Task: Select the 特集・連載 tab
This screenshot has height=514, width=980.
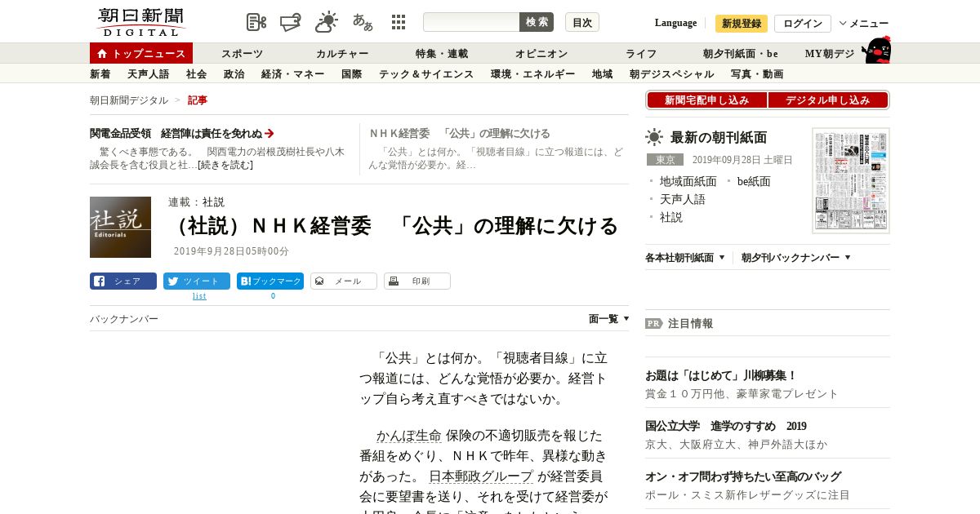Action: [x=442, y=54]
